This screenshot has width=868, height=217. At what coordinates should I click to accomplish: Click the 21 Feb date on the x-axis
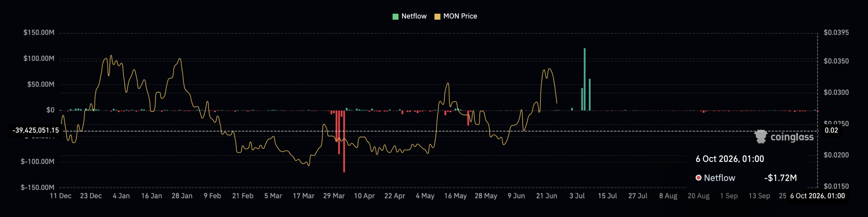[243, 196]
